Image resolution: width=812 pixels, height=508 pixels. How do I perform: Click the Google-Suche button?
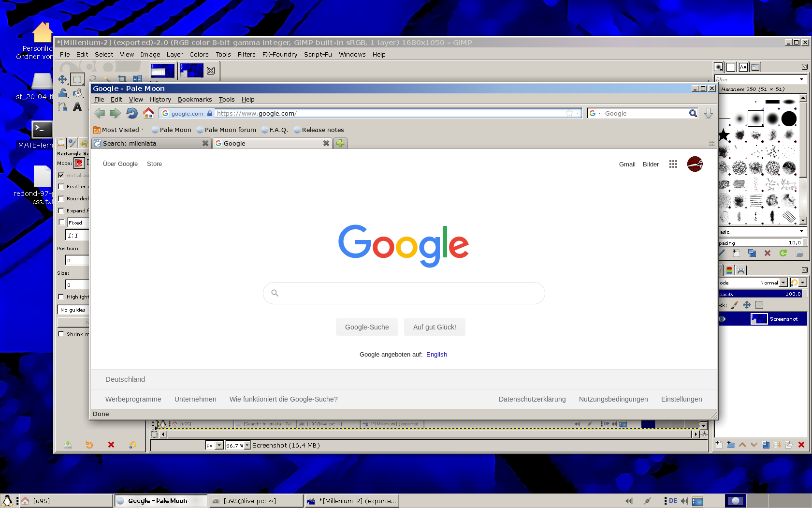coord(367,327)
